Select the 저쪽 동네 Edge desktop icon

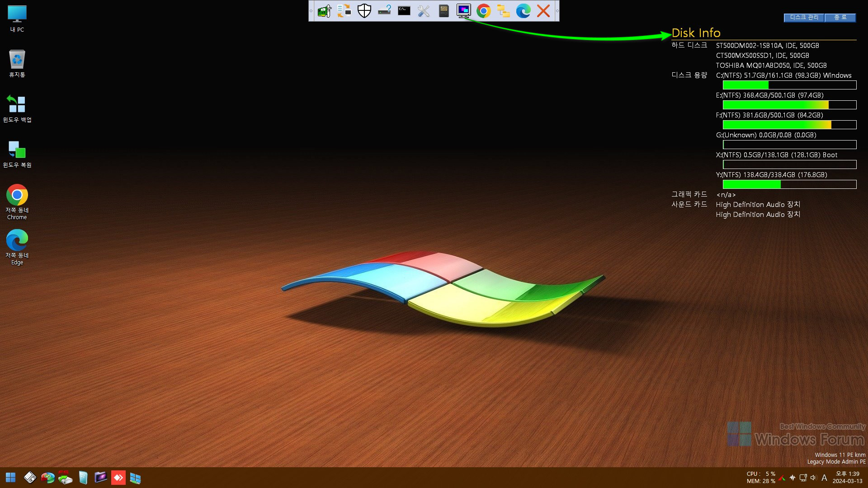tap(17, 247)
